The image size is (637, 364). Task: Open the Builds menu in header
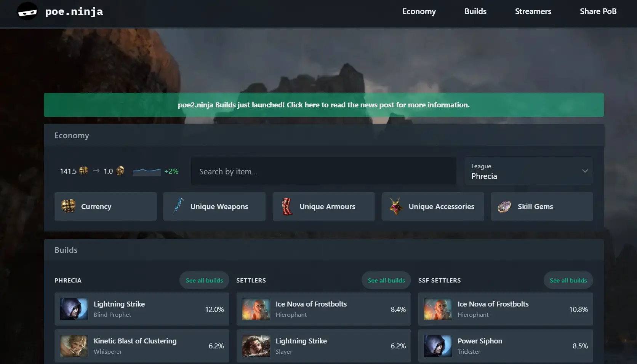(x=475, y=11)
